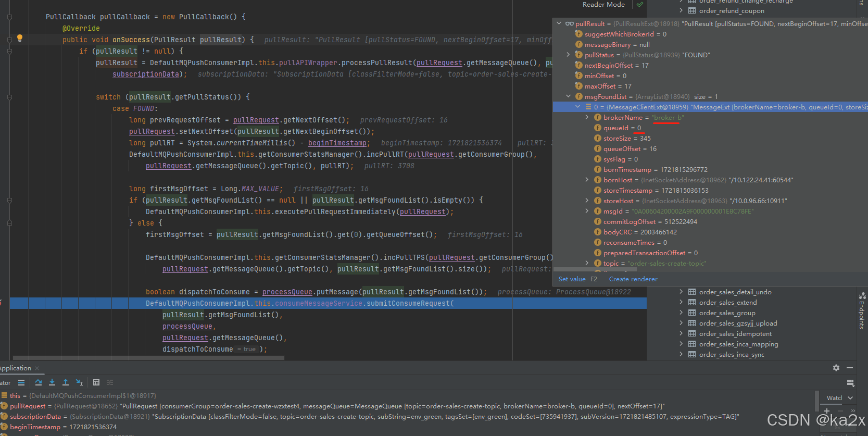The image size is (868, 436).
Task: Click Reader Mode label in editor
Action: click(x=603, y=5)
